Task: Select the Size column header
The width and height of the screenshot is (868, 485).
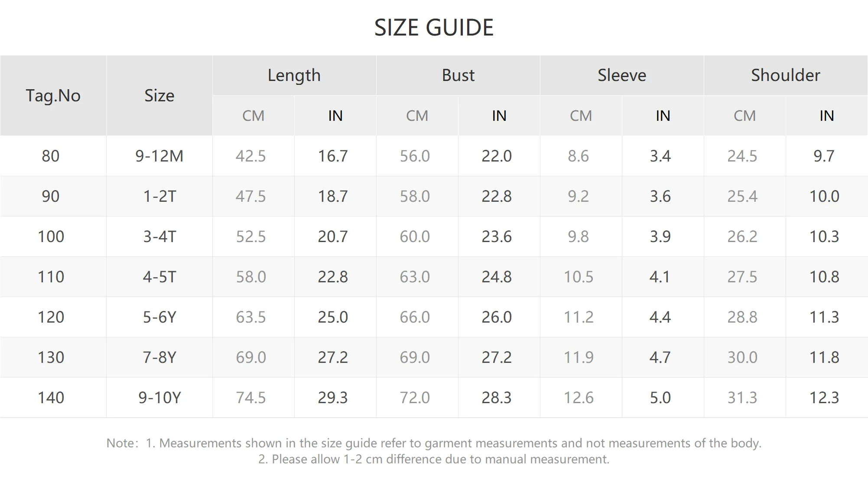Action: pyautogui.click(x=159, y=95)
